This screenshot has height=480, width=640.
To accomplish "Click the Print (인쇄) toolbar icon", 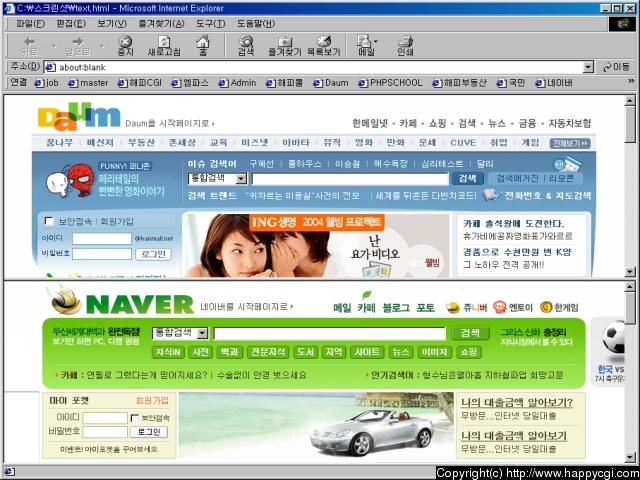I will [x=405, y=45].
